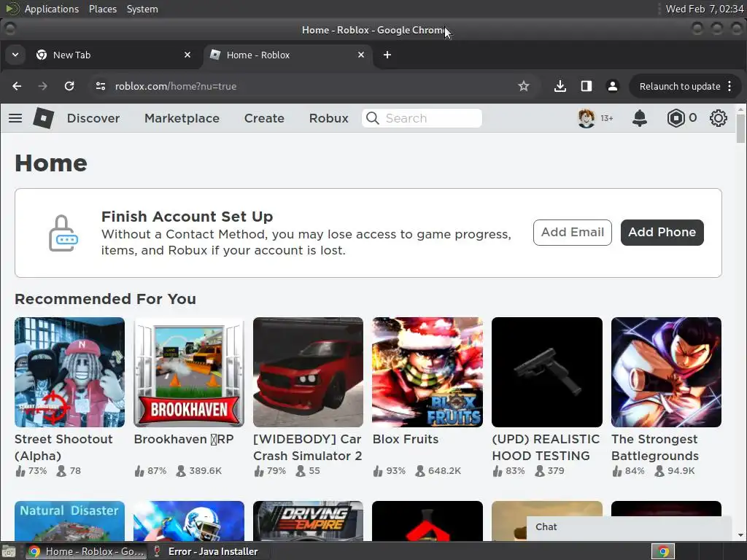Click the Blox Fruits title link

point(406,439)
